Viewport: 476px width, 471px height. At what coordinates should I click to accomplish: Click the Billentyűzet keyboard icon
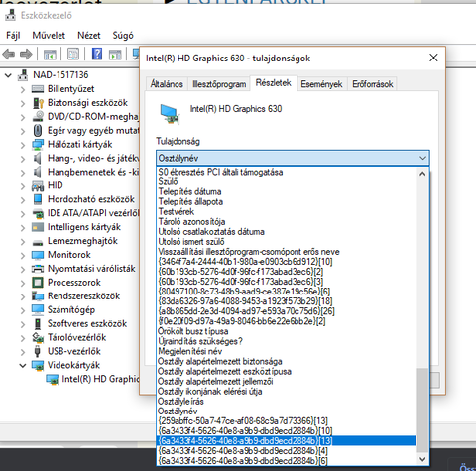pos(38,89)
